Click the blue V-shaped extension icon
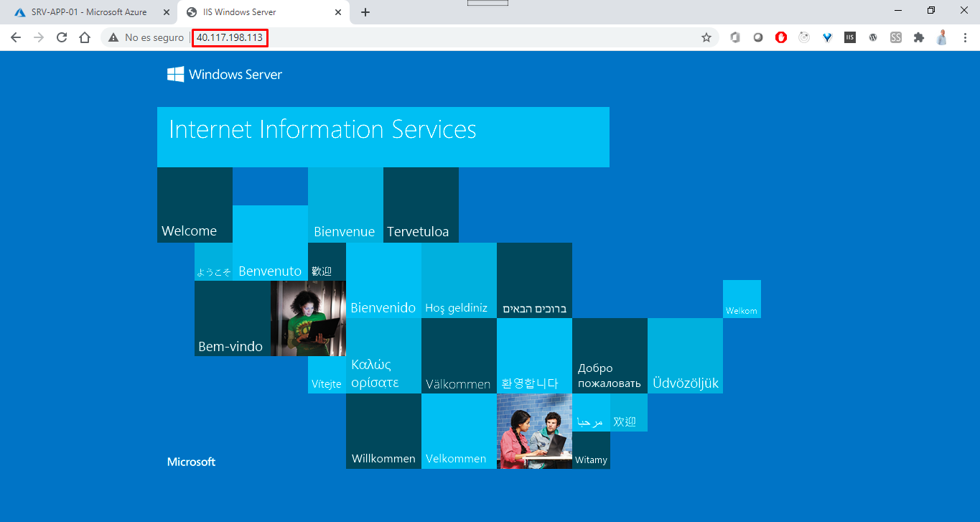The width and height of the screenshot is (980, 522). [826, 37]
